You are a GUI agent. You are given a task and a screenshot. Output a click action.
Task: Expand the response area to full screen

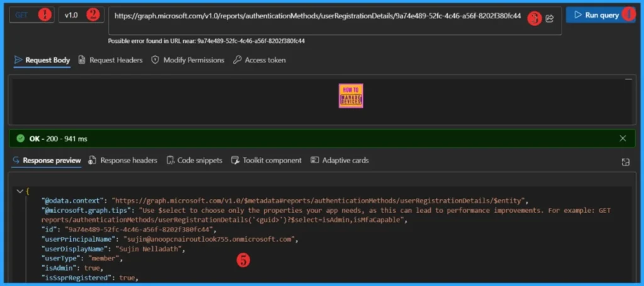[x=626, y=162]
